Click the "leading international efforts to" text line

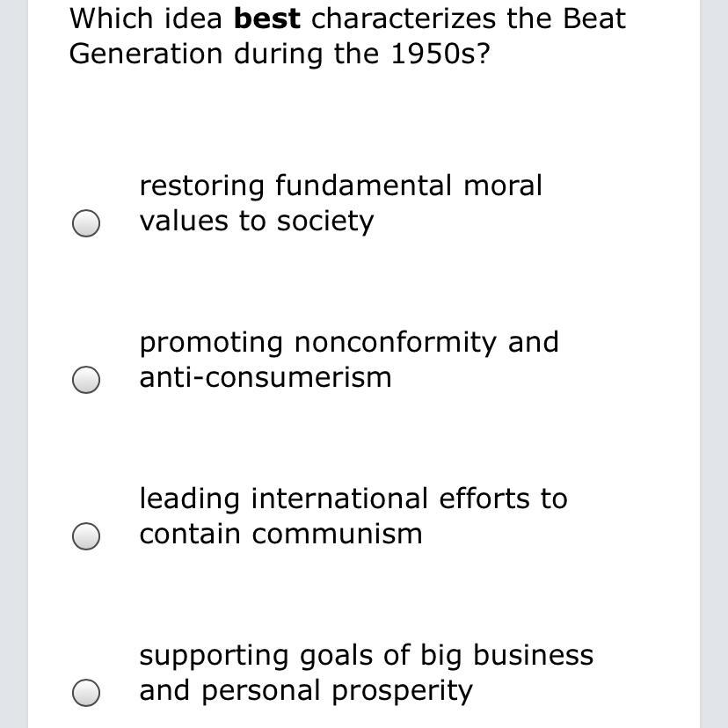click(x=353, y=499)
